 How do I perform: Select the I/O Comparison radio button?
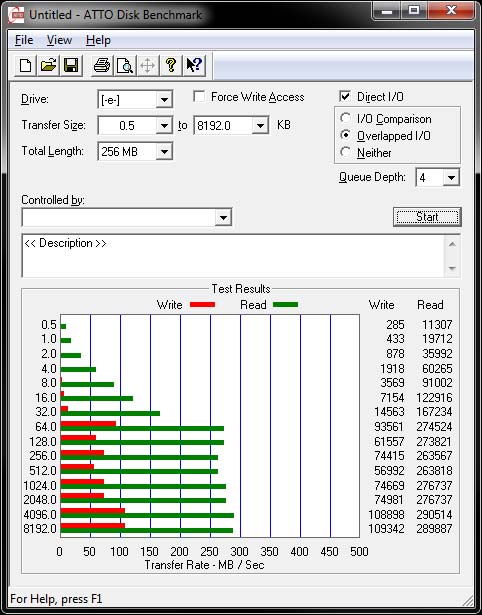tap(346, 118)
